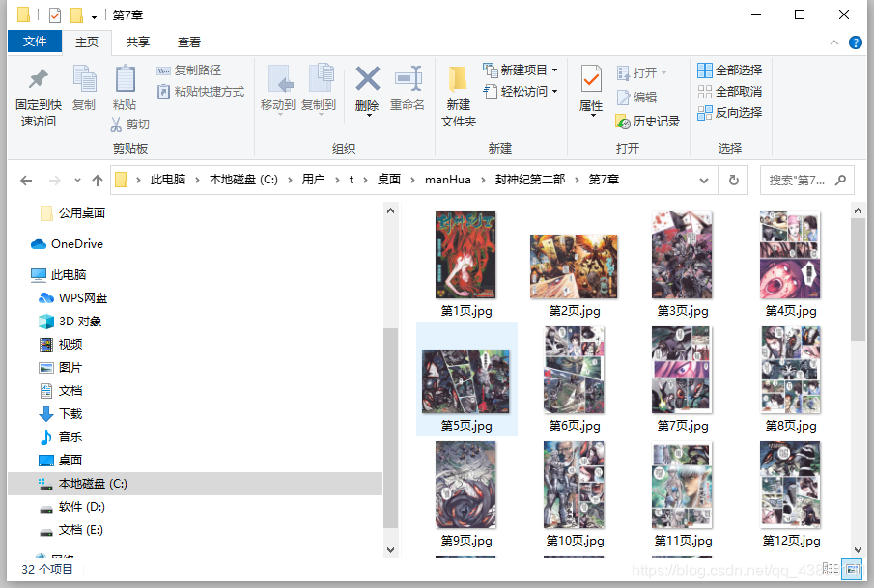
Task: Select 公用桌面 folder in the sidebar
Action: 73,213
